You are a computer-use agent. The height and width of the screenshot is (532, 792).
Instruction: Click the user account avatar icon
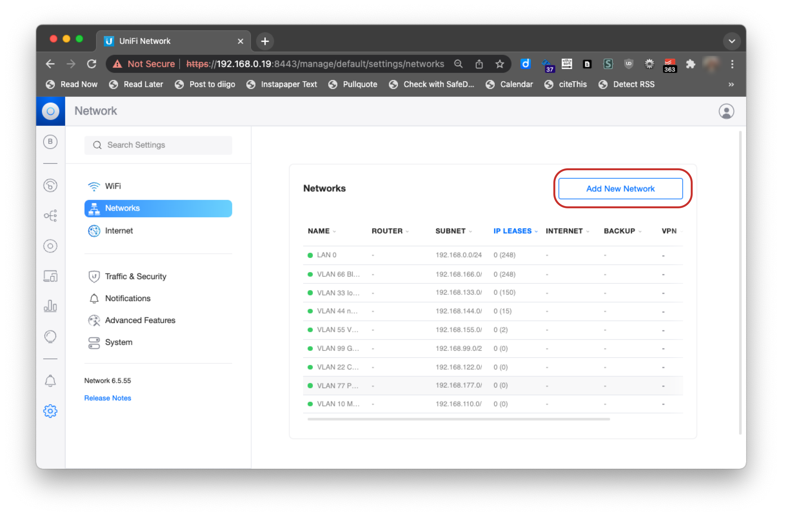point(726,111)
